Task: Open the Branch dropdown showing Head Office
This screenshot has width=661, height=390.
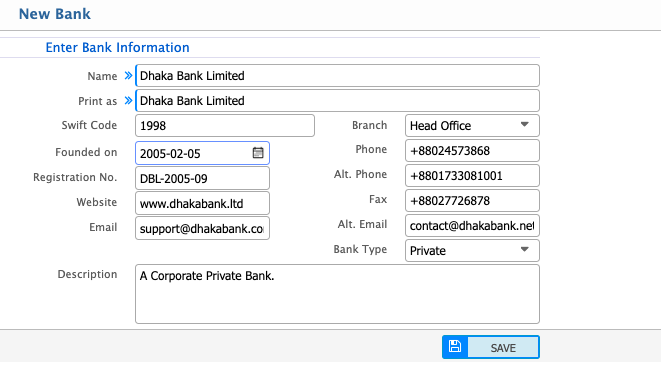Action: pyautogui.click(x=472, y=125)
